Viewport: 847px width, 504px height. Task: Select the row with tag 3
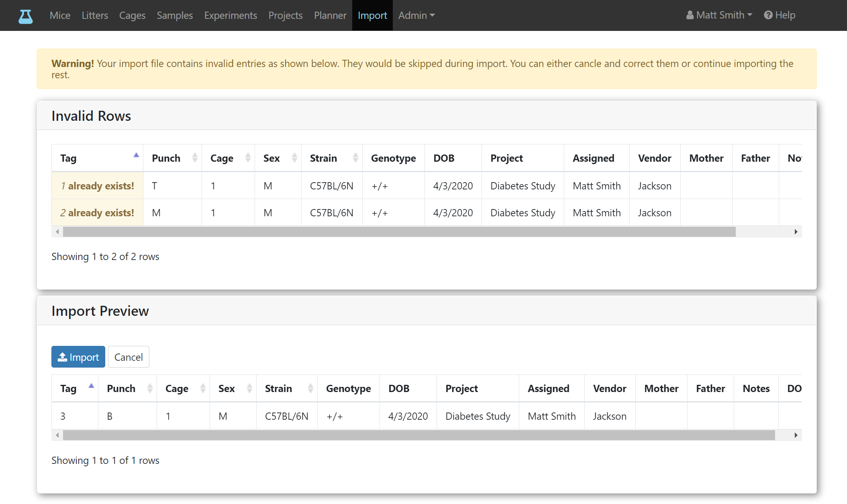(x=427, y=416)
